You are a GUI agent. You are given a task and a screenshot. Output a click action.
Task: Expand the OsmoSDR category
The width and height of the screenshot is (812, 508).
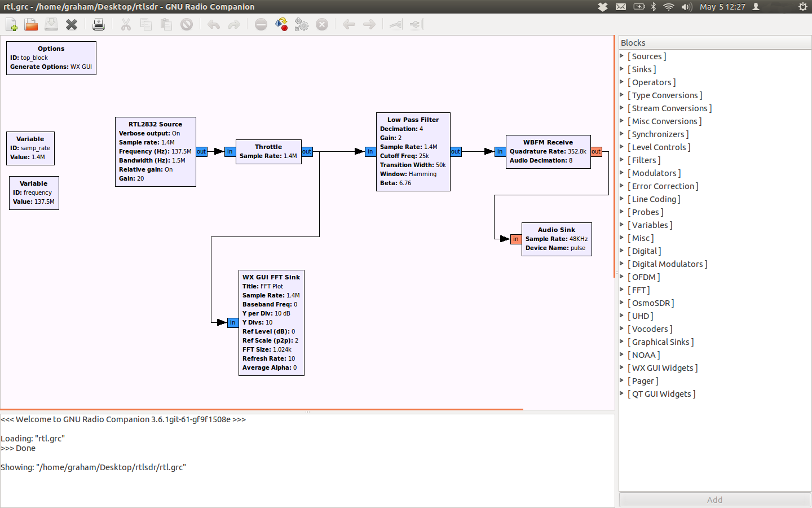click(x=621, y=303)
